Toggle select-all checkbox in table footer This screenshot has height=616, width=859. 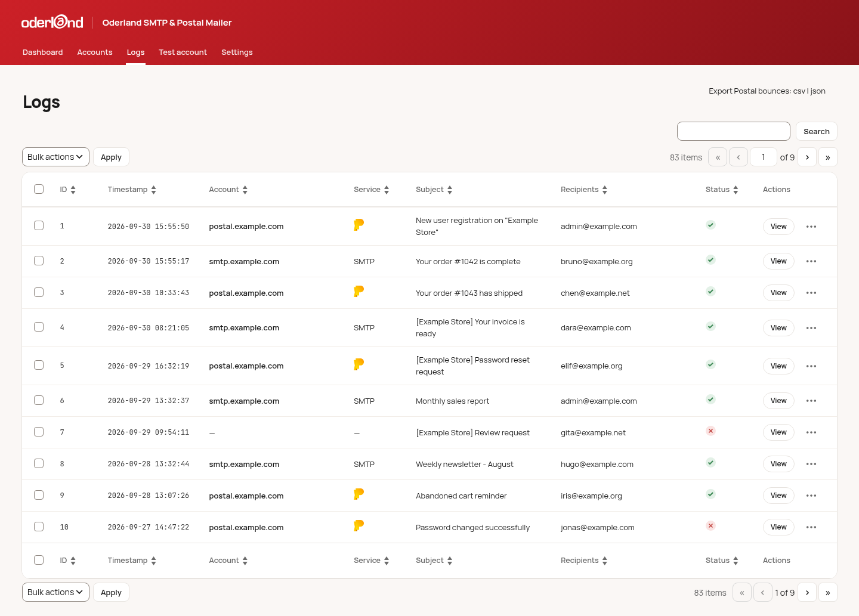click(x=39, y=560)
